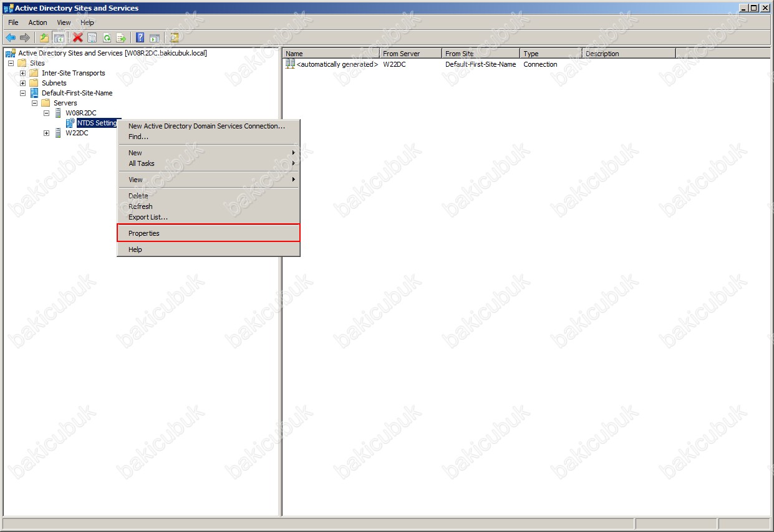Click the green Refresh toolbar icon
Image resolution: width=774 pixels, height=532 pixels.
[107, 37]
